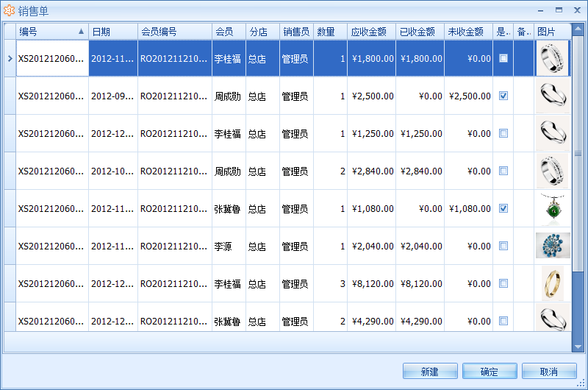
Task: Click the 新建 button
Action: (430, 371)
